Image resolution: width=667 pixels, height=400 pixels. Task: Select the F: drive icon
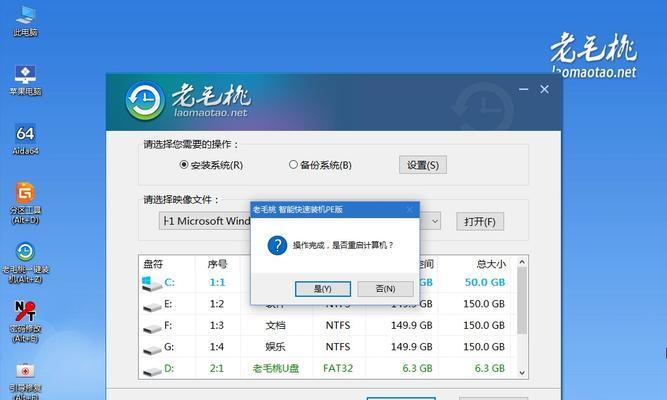tap(152, 329)
